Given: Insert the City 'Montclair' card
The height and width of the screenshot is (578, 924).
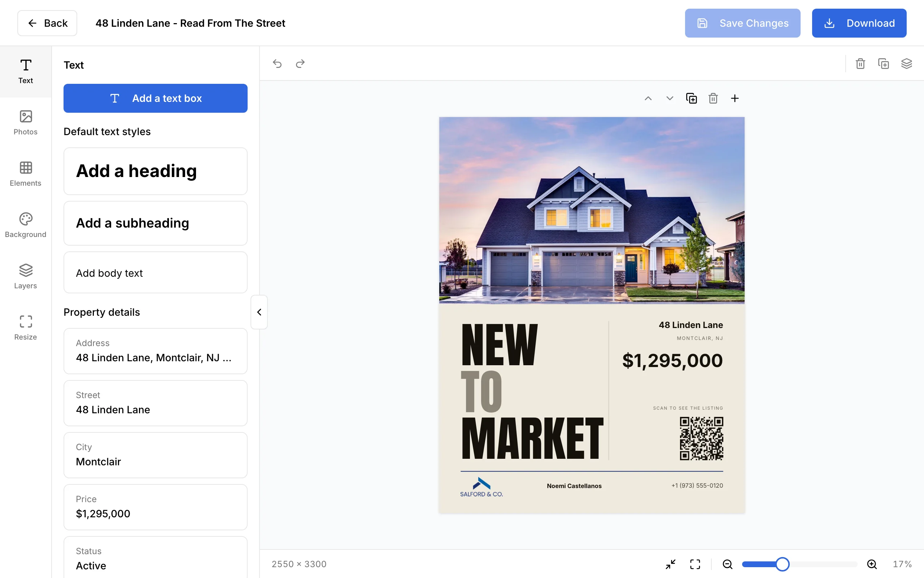Looking at the screenshot, I should coord(156,455).
